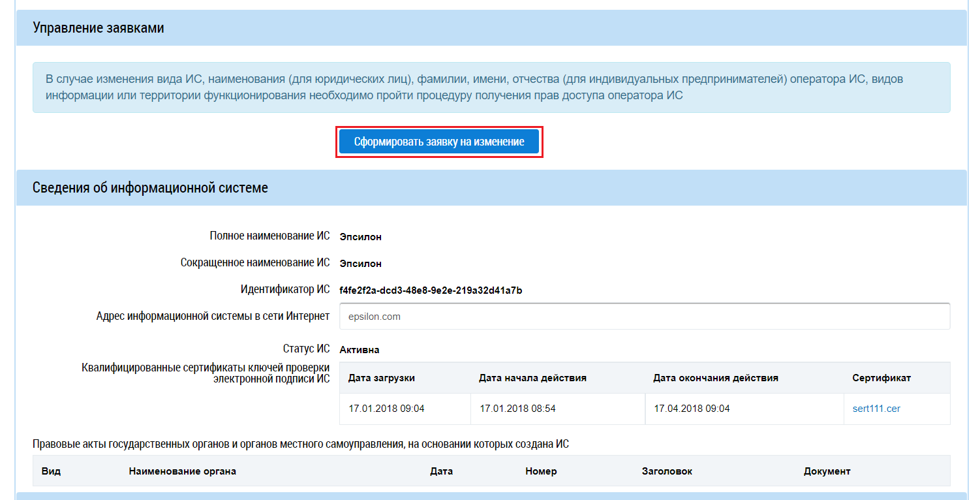Click the 17.01.2018 08:54 start date cell

point(517,409)
